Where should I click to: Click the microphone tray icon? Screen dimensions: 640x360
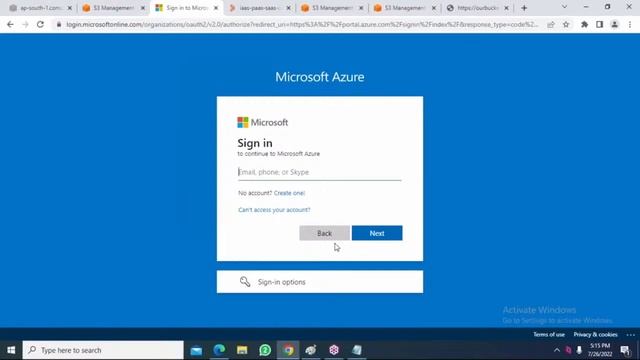[579, 350]
